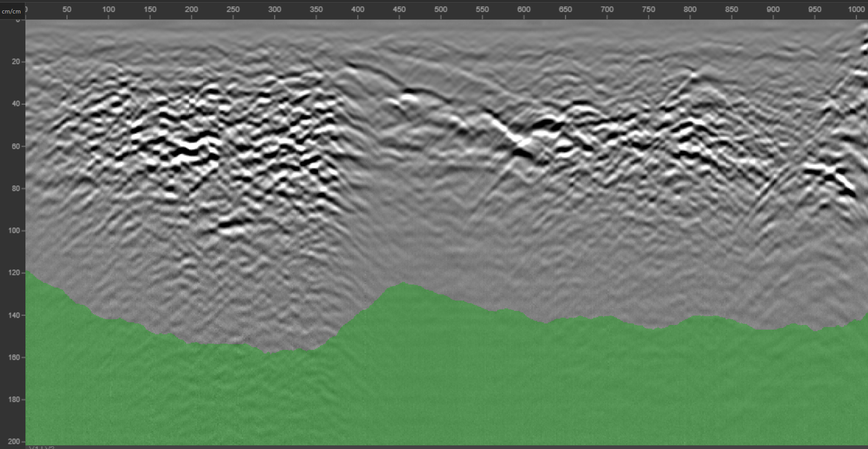Click the 500 tick label on top ruler
Viewport: 868px width, 449px height.
coord(441,9)
